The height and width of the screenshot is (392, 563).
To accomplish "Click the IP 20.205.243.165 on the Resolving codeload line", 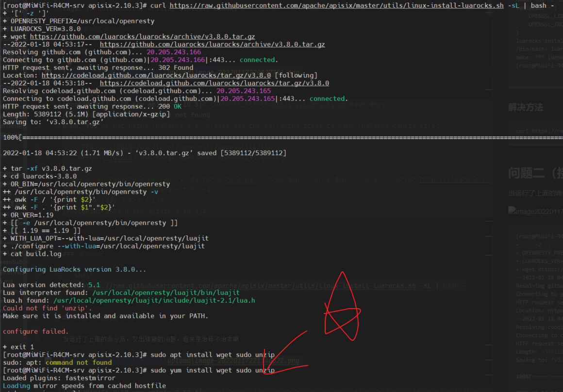I will click(x=244, y=91).
